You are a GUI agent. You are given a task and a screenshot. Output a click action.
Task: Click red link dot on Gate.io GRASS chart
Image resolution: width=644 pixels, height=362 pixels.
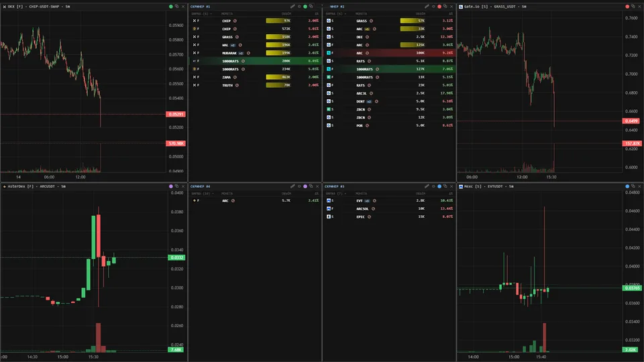(x=627, y=7)
